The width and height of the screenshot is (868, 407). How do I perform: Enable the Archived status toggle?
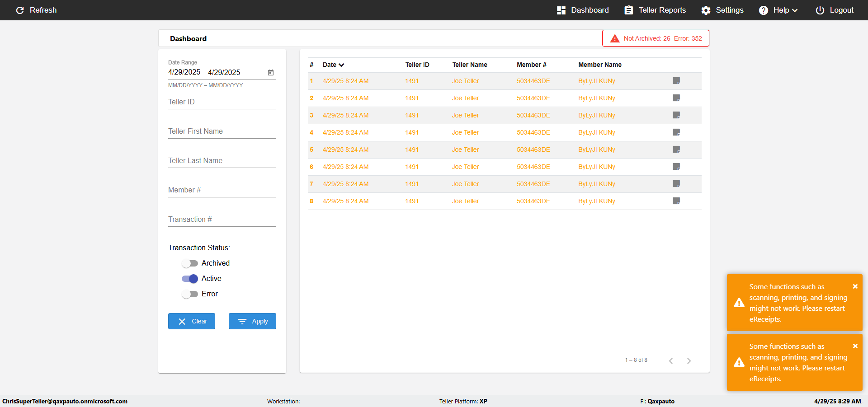tap(190, 263)
